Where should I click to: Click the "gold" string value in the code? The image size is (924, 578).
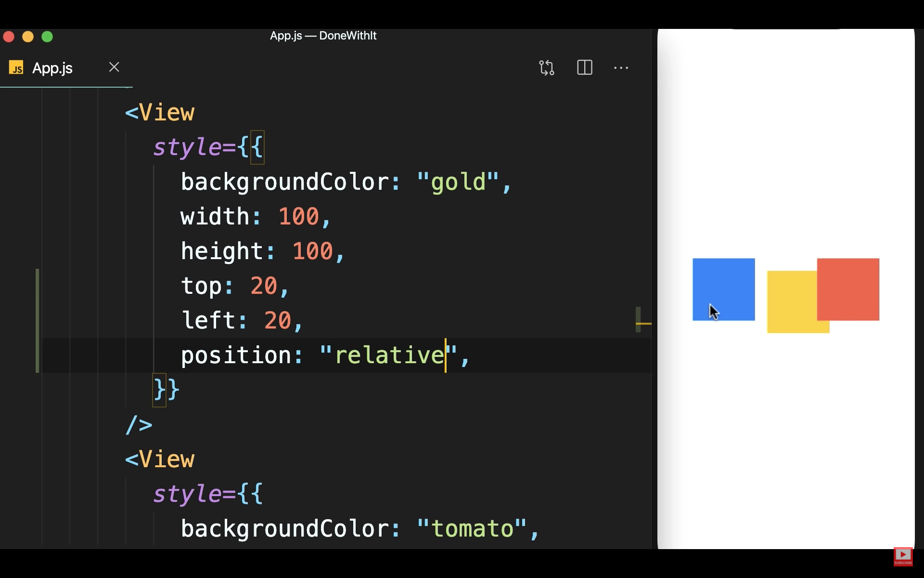click(458, 182)
